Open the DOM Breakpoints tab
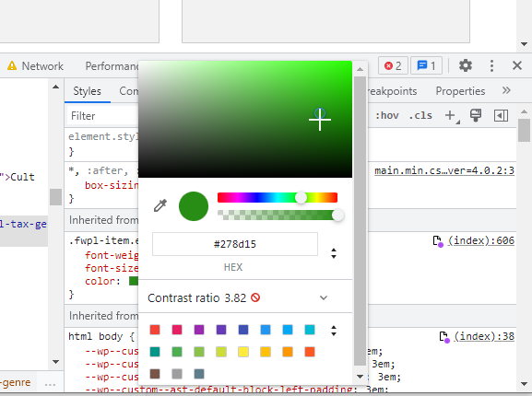Viewport: 532px width, 396px height. (x=393, y=91)
